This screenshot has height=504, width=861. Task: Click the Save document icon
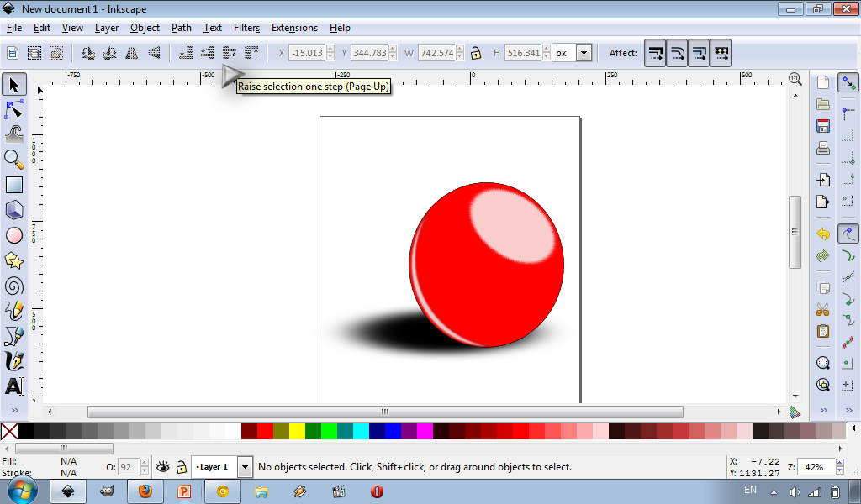(823, 126)
